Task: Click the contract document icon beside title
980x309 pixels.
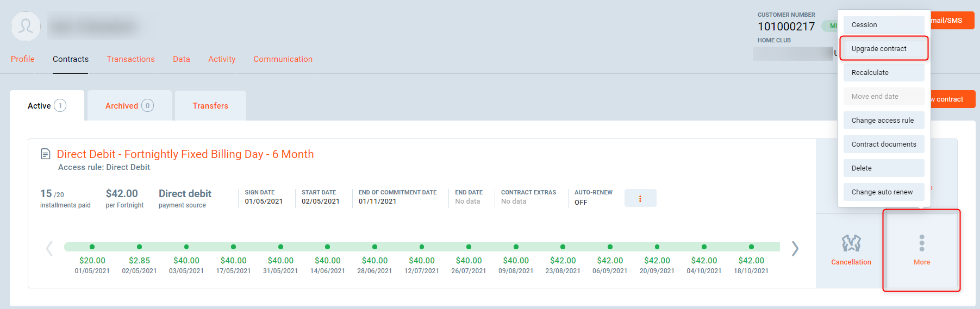Action: tap(46, 154)
